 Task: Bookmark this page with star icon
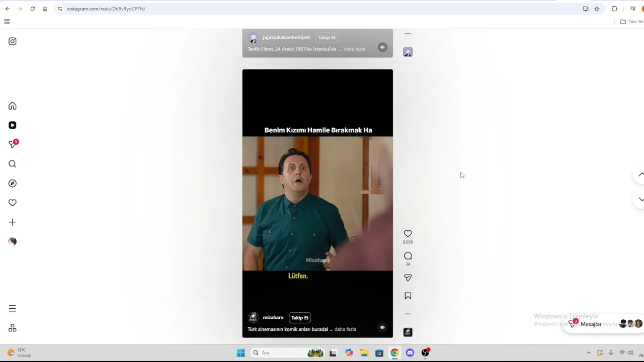597,9
